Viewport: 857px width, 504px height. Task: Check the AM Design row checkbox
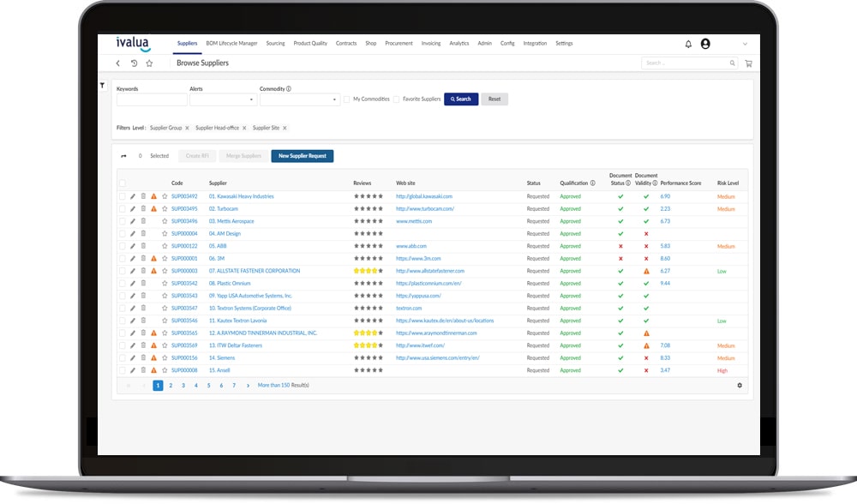tap(123, 234)
